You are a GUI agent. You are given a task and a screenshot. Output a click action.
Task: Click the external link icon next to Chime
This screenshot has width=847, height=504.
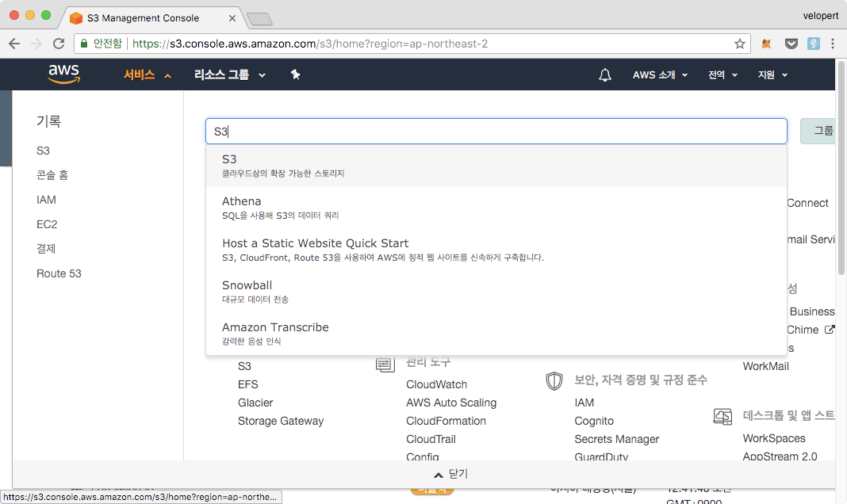coord(830,329)
